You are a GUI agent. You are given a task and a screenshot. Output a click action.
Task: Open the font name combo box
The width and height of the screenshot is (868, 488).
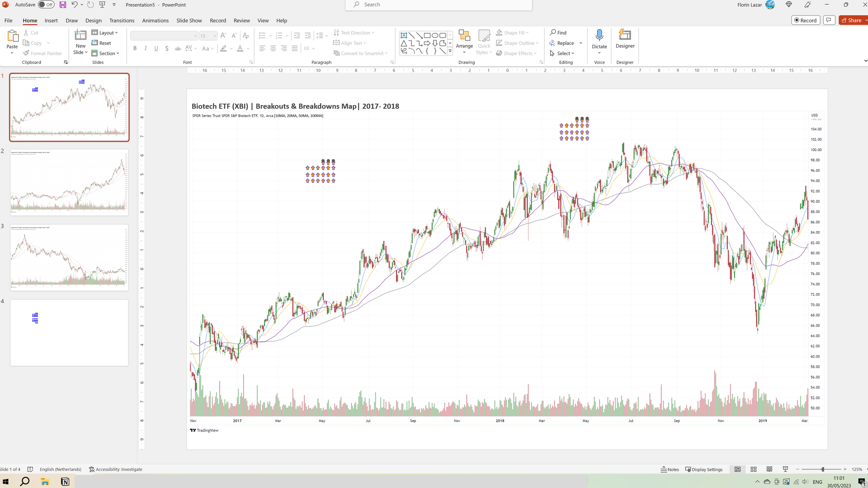pyautogui.click(x=164, y=36)
